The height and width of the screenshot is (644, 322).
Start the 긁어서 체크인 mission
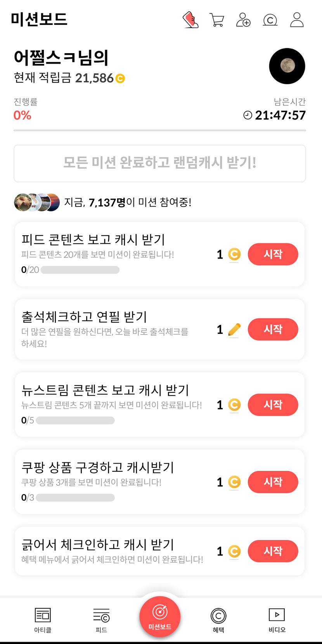[x=273, y=551]
